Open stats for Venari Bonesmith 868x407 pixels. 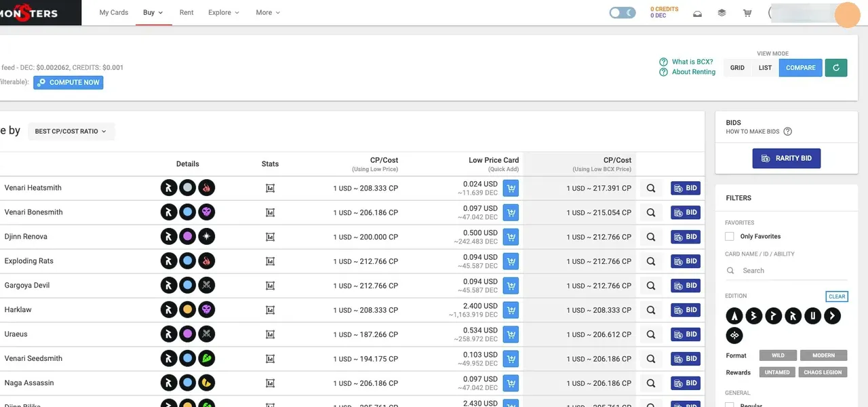(270, 212)
